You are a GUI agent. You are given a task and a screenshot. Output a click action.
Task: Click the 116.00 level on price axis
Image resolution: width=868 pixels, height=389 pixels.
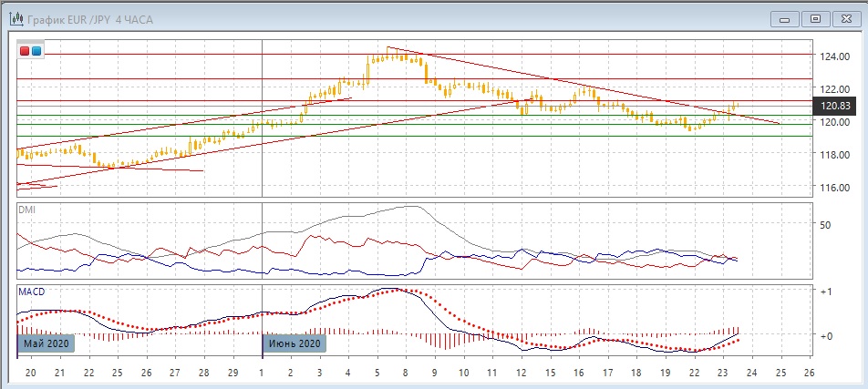(835, 188)
